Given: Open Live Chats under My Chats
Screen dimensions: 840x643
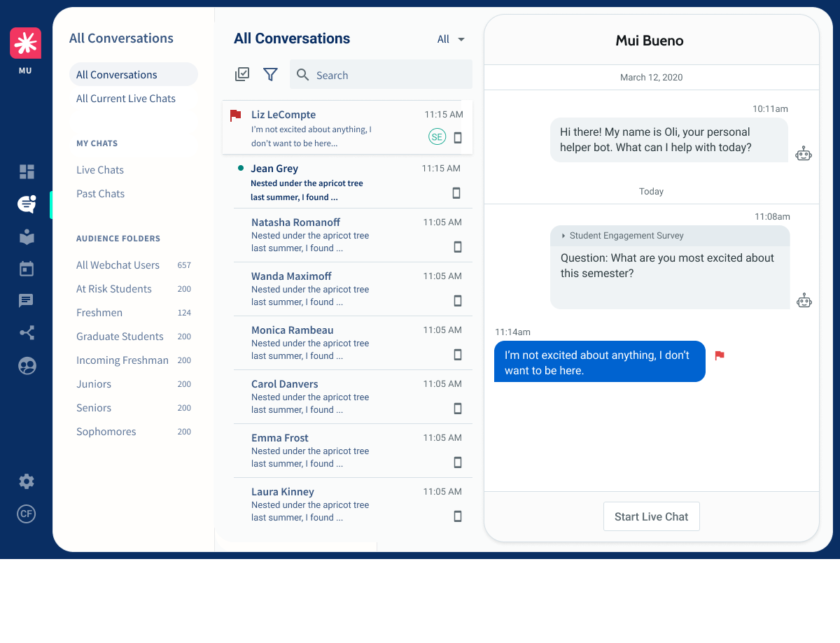Looking at the screenshot, I should (100, 170).
